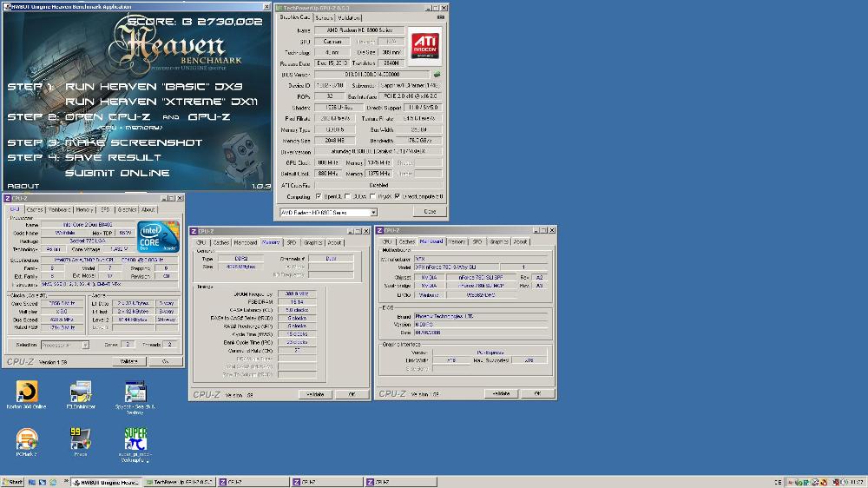Click the GPU-Z title bar icon
This screenshot has width=868, height=488.
tap(279, 8)
